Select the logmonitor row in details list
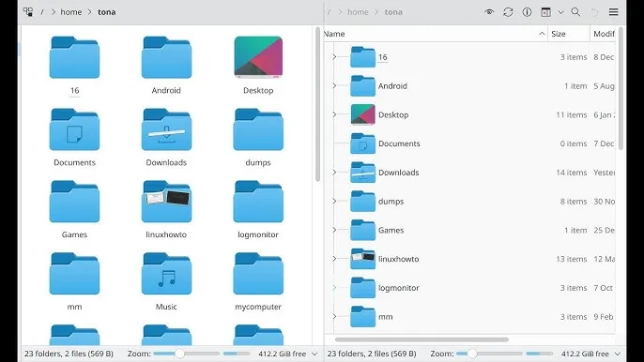 [x=469, y=288]
